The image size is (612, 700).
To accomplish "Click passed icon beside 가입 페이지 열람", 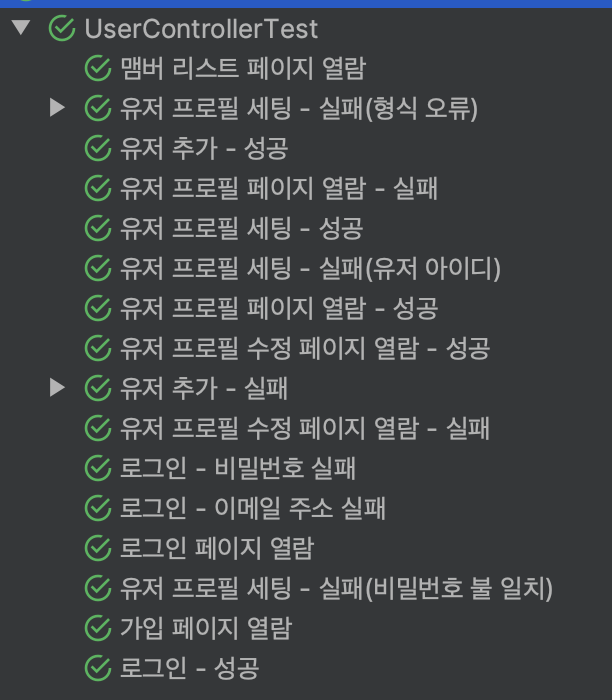I will point(98,628).
